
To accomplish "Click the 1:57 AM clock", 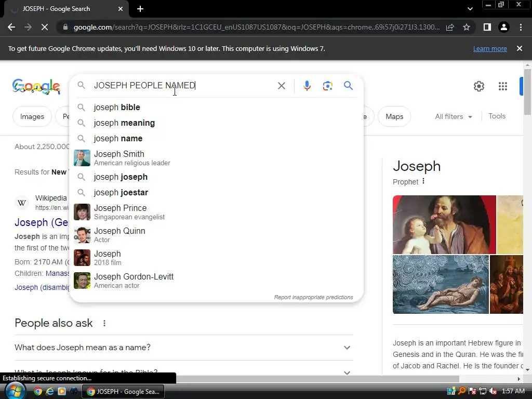I will (x=513, y=391).
